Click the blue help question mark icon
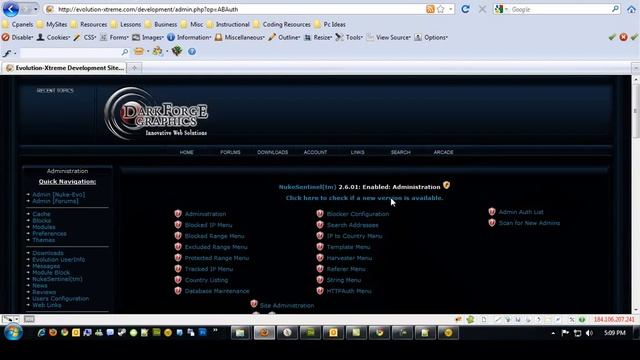This screenshot has height=360, width=640. [x=191, y=51]
